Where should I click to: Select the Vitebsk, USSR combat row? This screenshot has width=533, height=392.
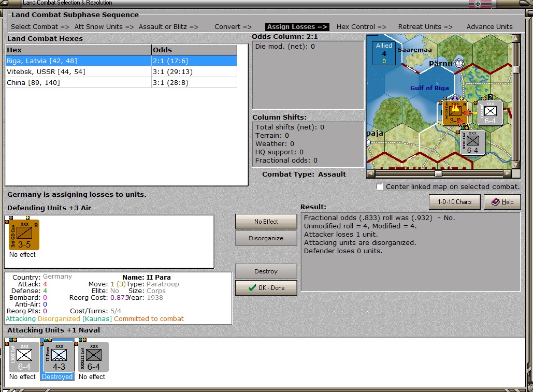coord(121,71)
